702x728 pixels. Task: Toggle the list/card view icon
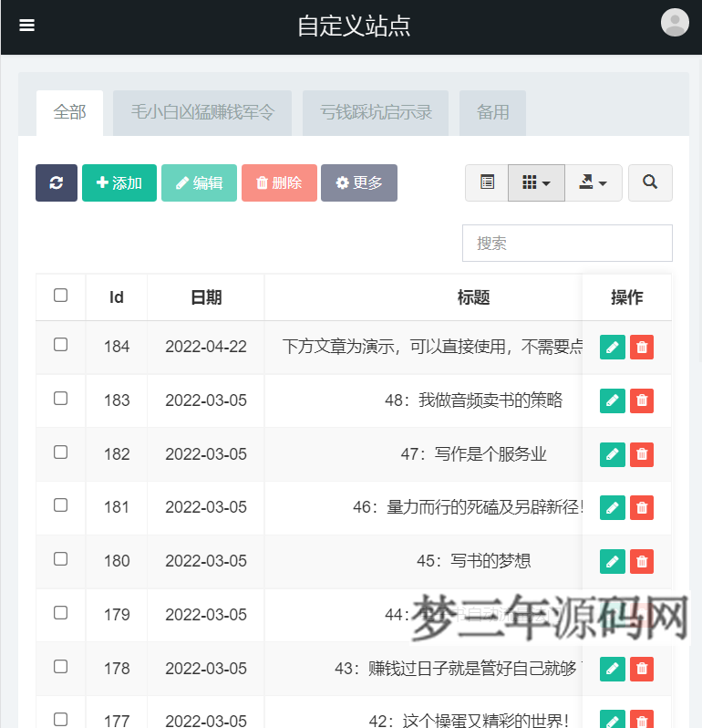click(487, 182)
